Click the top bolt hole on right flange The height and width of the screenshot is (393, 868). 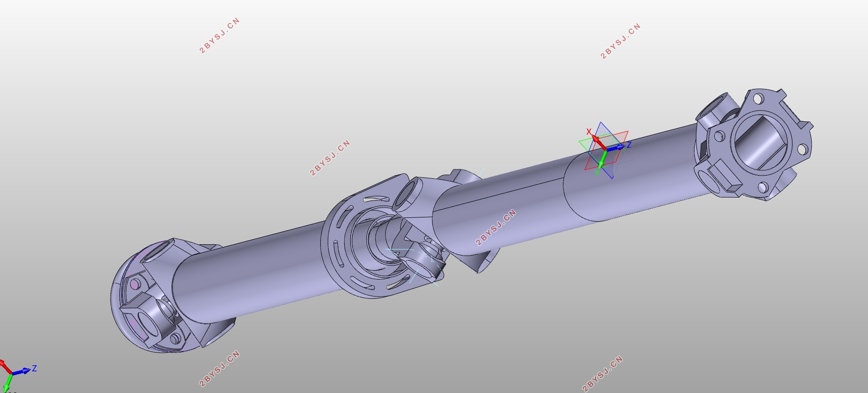(x=758, y=99)
